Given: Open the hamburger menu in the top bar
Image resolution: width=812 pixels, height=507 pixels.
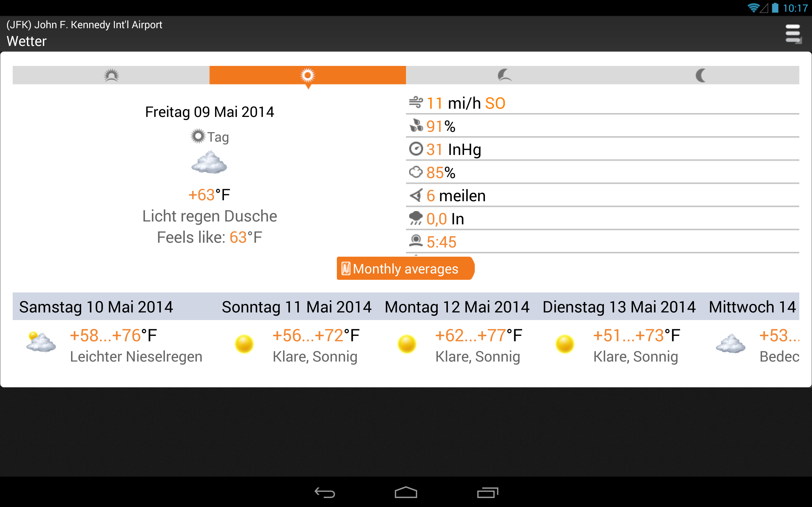Looking at the screenshot, I should coord(793,34).
